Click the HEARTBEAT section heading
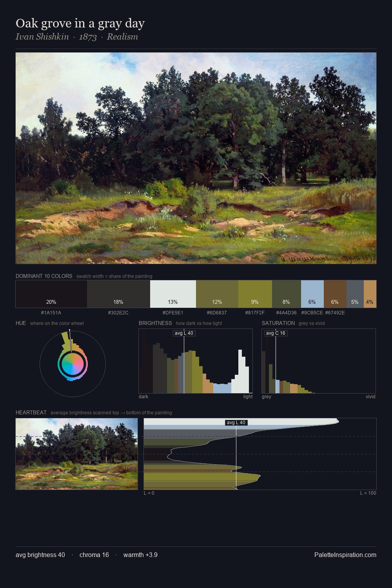This screenshot has width=392, height=588. point(31,412)
